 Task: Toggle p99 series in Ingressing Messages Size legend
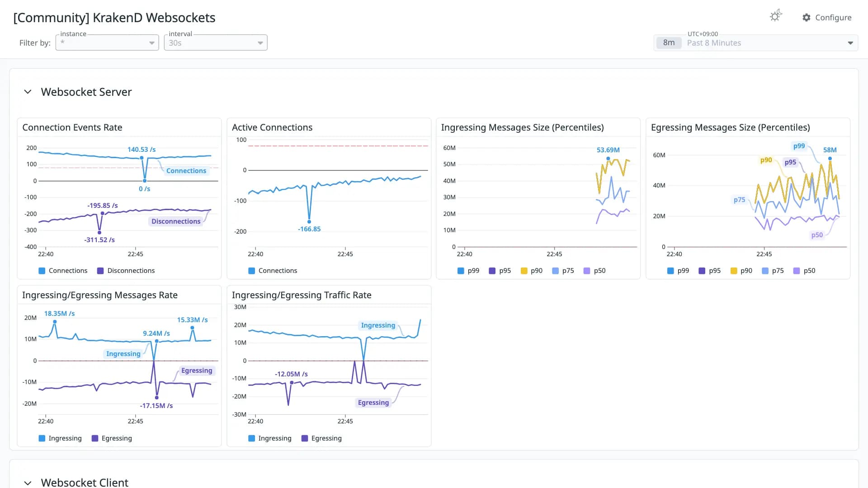point(468,271)
